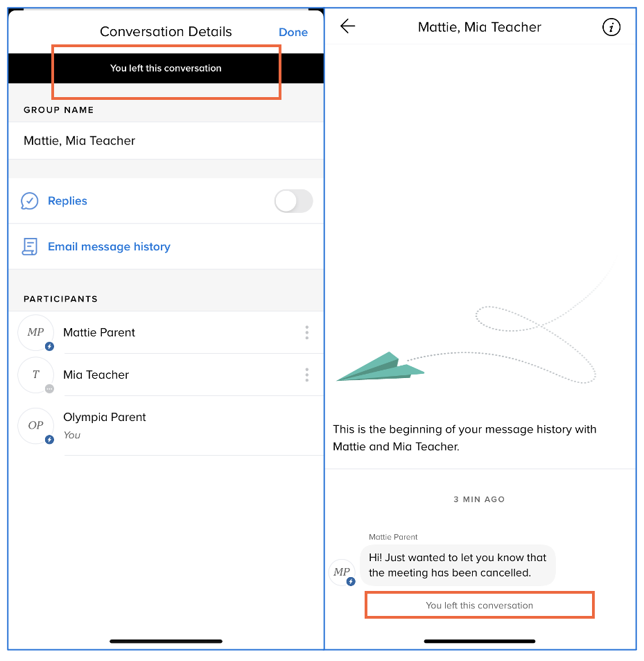
Task: Toggle the Replies switch
Action: (x=293, y=201)
